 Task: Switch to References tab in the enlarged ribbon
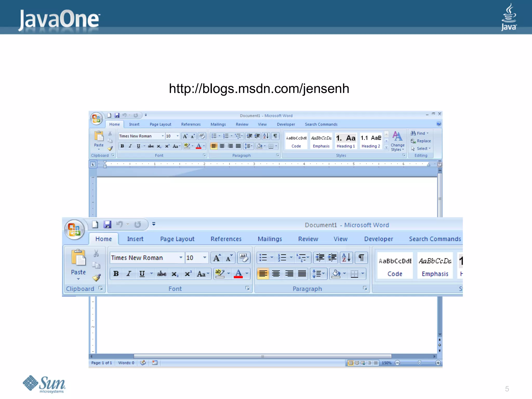[226, 239]
